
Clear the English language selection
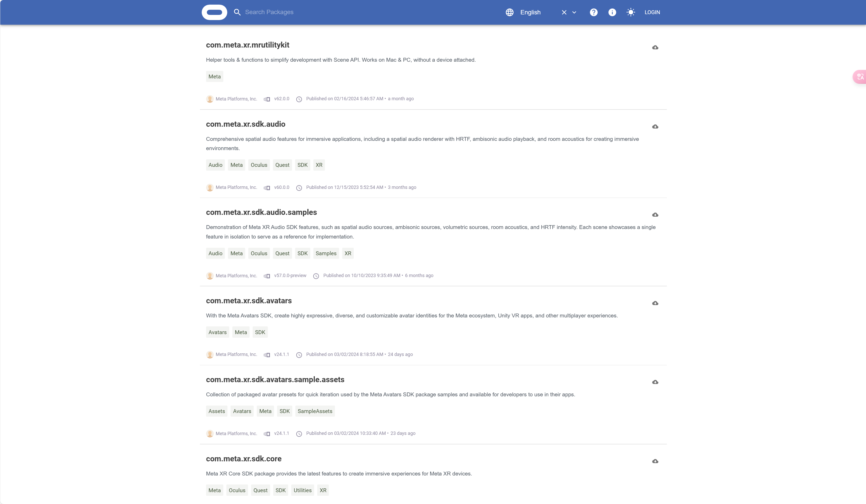pyautogui.click(x=564, y=12)
